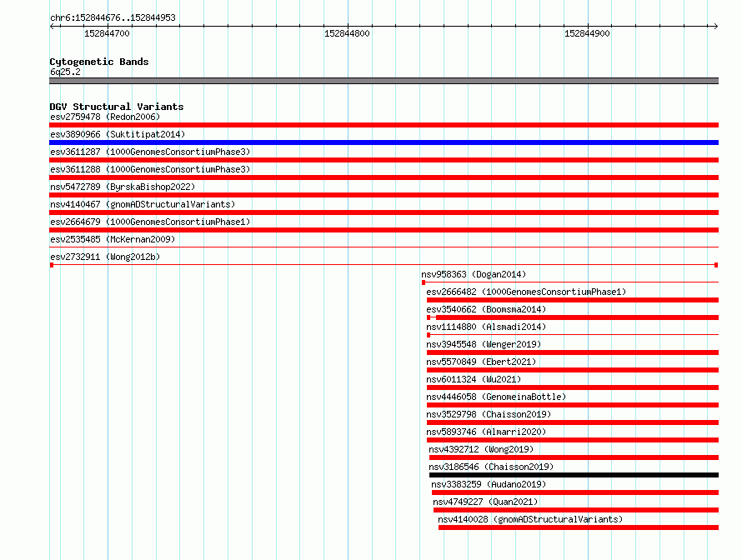Click the left endpoint marker of esv2732911
Screen dimensions: 742x560
[x=52, y=265]
